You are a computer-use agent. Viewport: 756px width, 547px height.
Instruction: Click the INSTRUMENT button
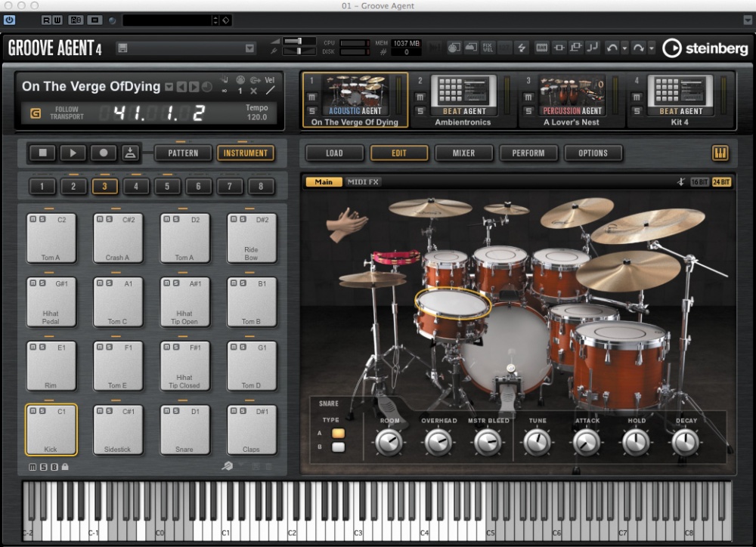point(246,153)
